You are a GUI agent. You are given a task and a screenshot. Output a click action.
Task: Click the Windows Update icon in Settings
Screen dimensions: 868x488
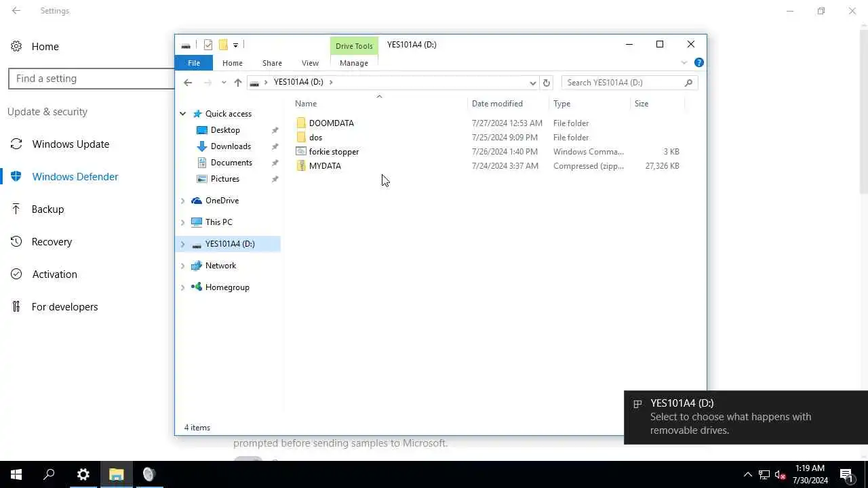point(16,144)
